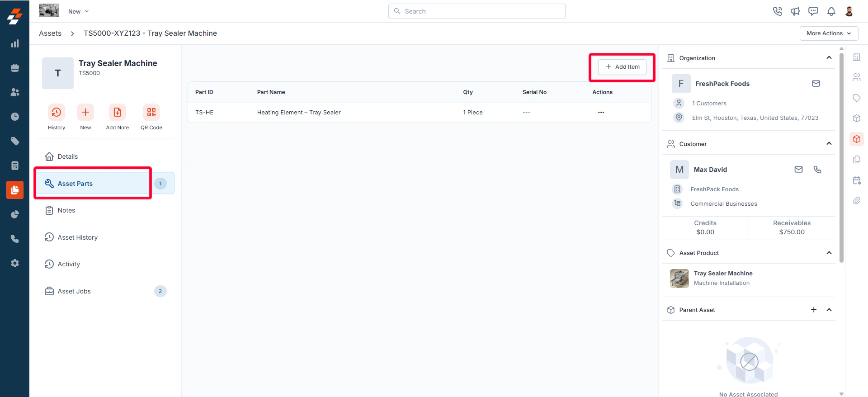868x397 pixels.
Task: Go to the Details tab
Action: click(105, 156)
